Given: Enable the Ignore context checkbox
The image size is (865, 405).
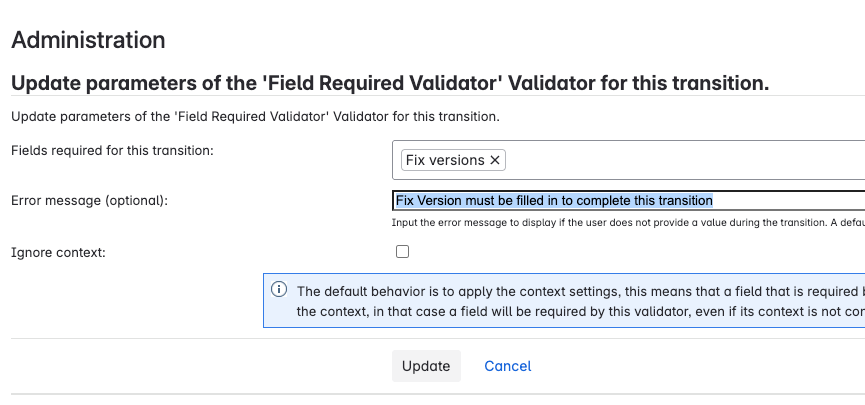Looking at the screenshot, I should click(403, 252).
